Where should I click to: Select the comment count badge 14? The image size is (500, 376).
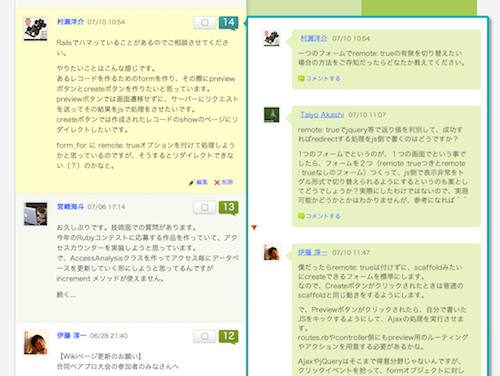229,23
